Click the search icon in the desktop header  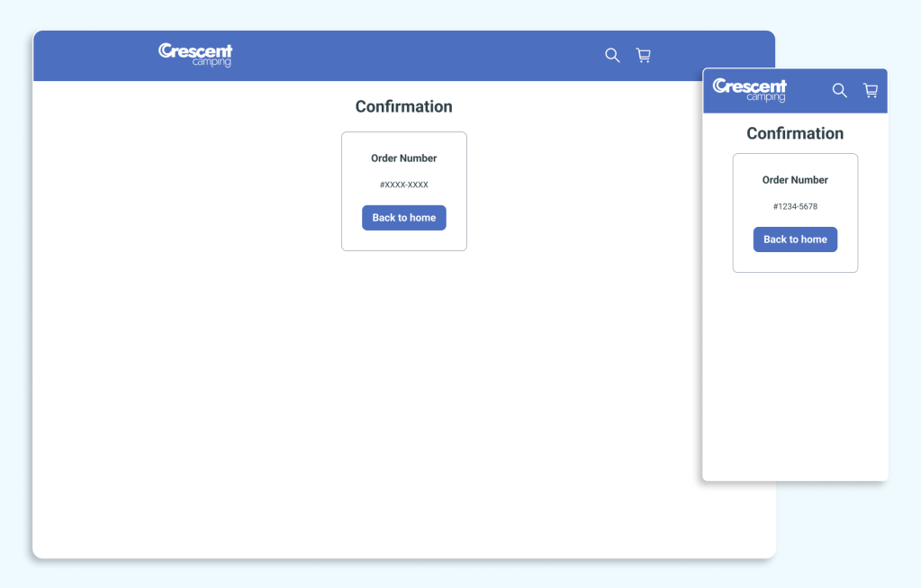[x=612, y=55]
